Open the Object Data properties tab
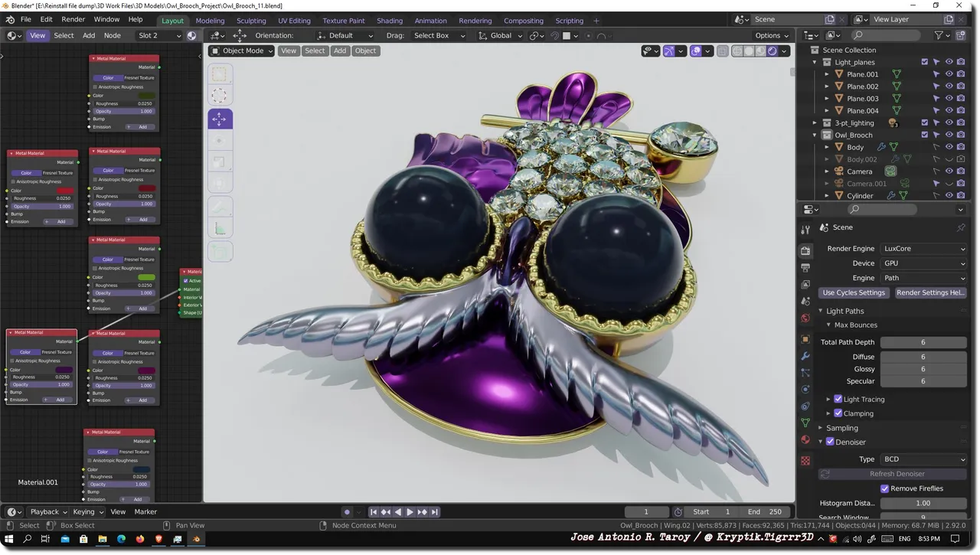 click(805, 423)
